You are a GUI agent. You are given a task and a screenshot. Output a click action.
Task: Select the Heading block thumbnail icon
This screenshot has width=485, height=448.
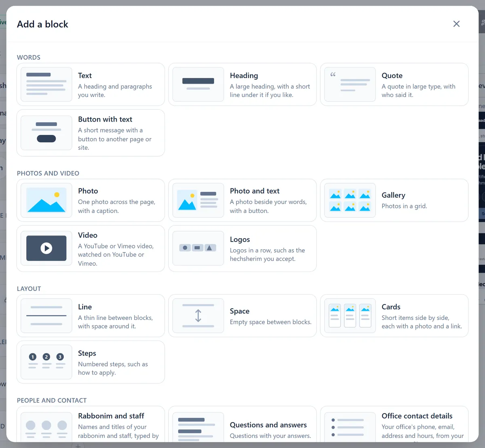coord(198,84)
